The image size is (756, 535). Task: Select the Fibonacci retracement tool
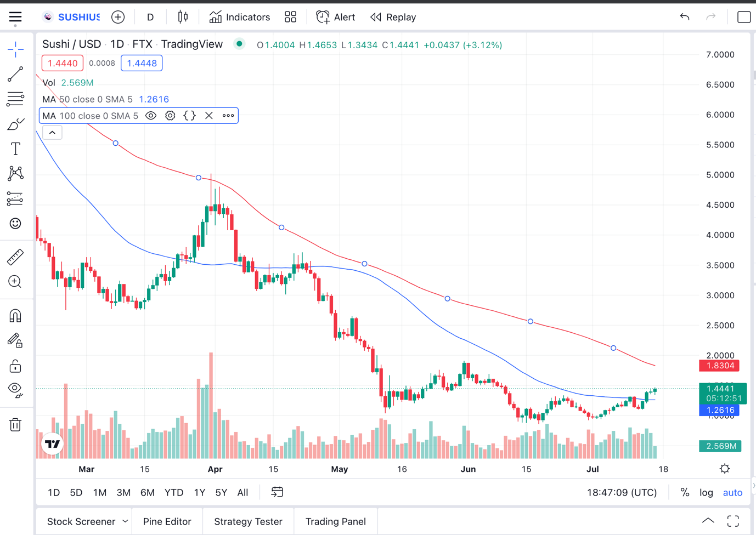[x=15, y=99]
